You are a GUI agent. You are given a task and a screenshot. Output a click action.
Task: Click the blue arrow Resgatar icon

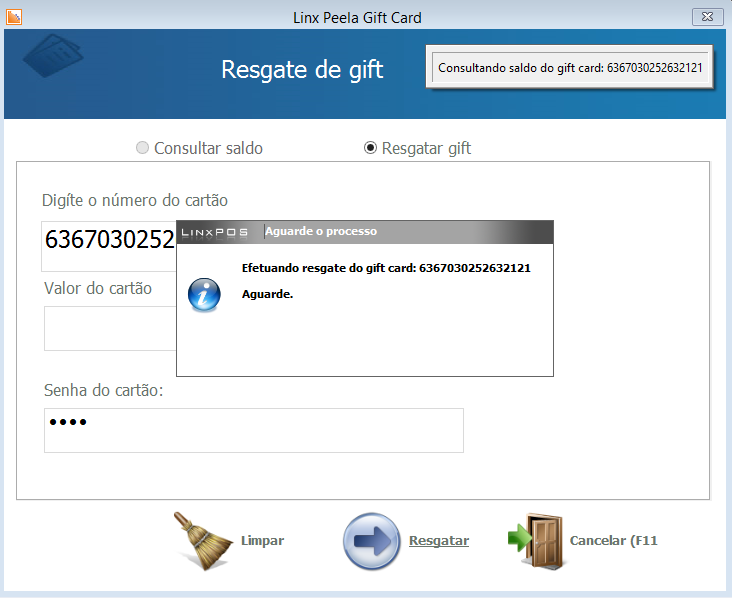372,541
